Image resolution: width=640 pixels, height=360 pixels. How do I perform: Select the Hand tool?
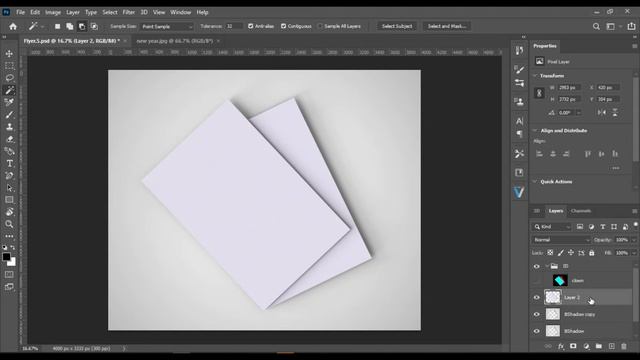[9, 212]
